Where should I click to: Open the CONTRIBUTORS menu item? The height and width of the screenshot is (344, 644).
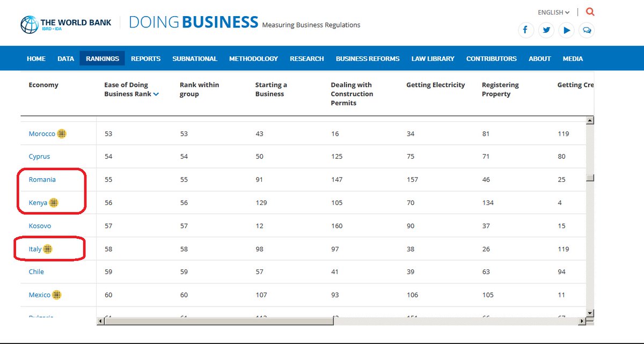pyautogui.click(x=492, y=58)
